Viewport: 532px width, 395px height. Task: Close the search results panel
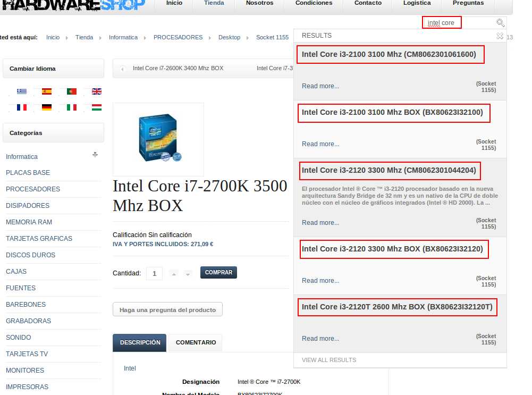[500, 36]
